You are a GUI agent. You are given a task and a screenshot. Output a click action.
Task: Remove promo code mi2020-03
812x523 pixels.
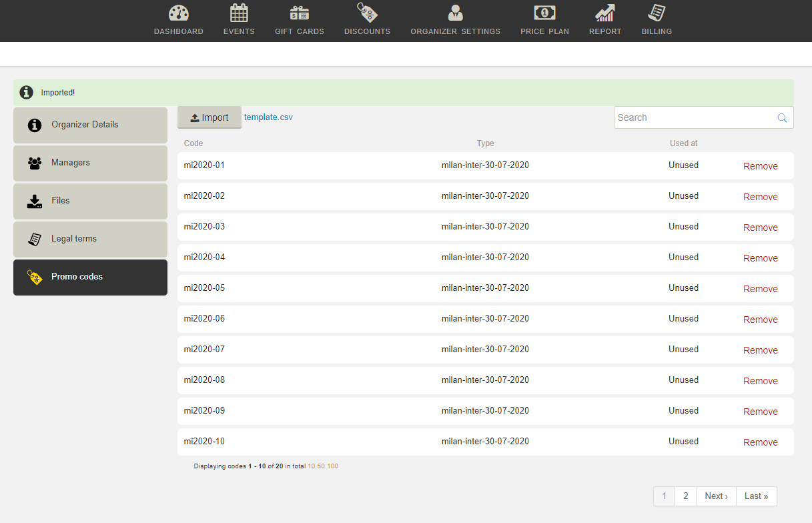761,227
